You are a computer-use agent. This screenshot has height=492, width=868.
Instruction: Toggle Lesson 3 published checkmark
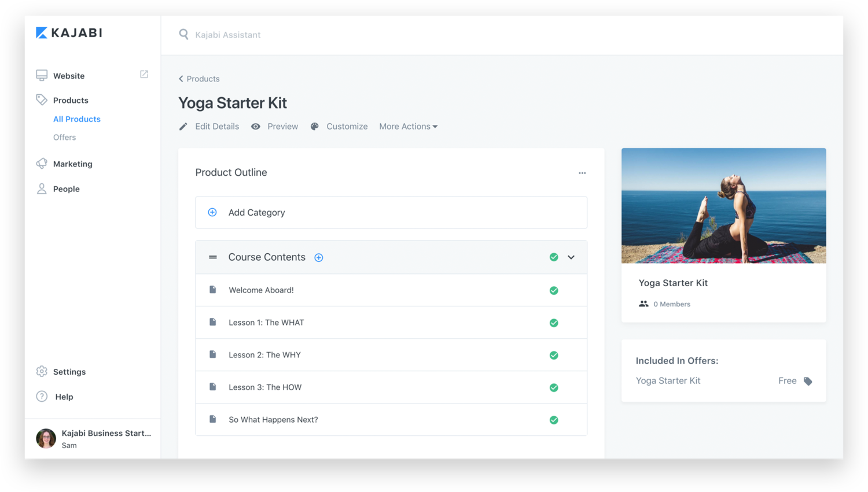554,388
